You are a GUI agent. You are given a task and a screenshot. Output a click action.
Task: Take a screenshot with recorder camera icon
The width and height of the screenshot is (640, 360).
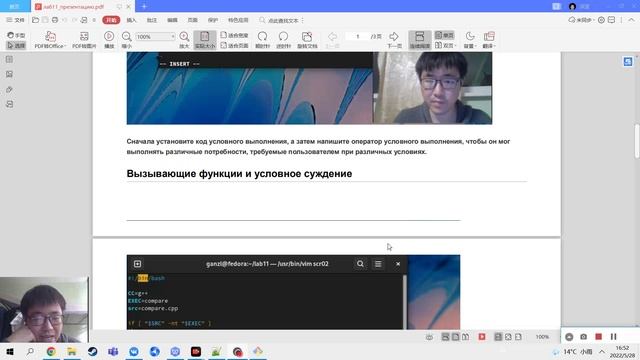tap(584, 337)
